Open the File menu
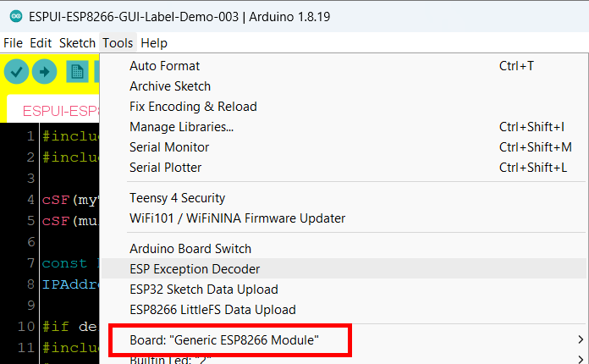Screen dimensions: 589x364 [14, 43]
